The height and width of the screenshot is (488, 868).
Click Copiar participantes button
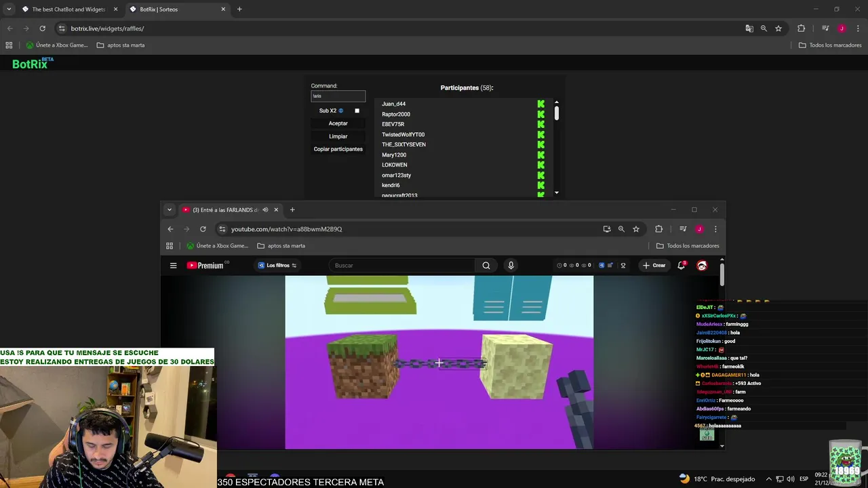coord(338,149)
